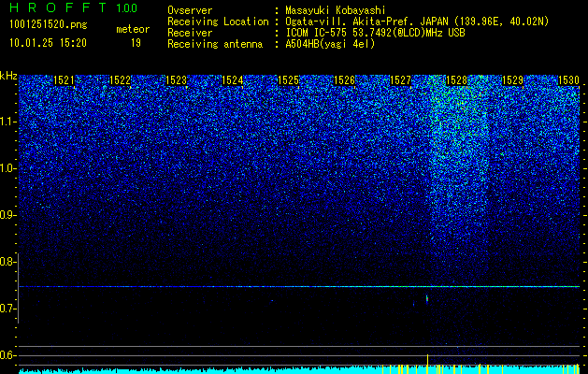Click the 1530 time marker
The image size is (588, 374).
(568, 80)
